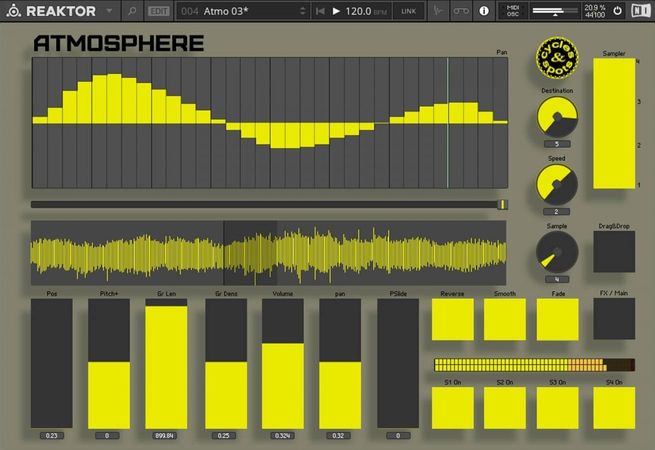
Task: Click the magnifier search icon in toolbar
Action: [133, 11]
